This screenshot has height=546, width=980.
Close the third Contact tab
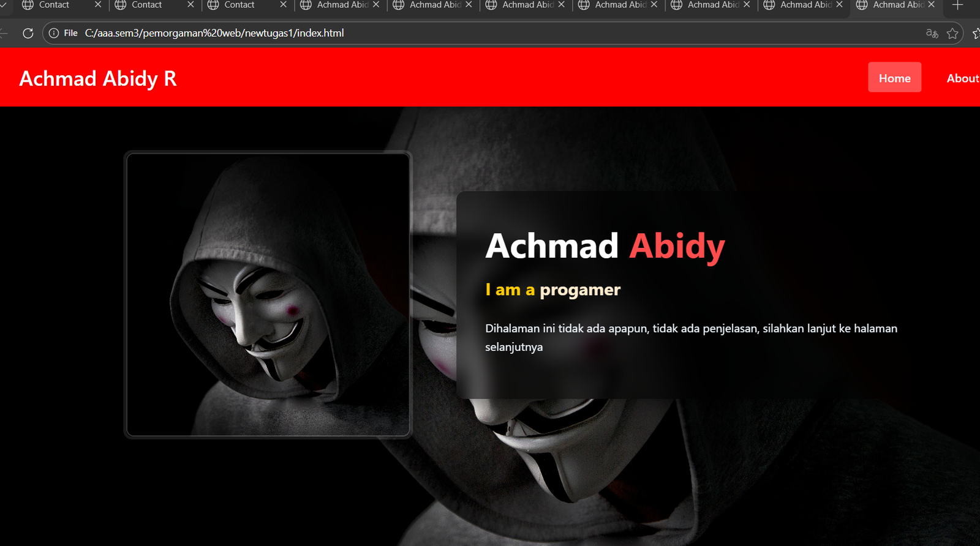click(283, 4)
